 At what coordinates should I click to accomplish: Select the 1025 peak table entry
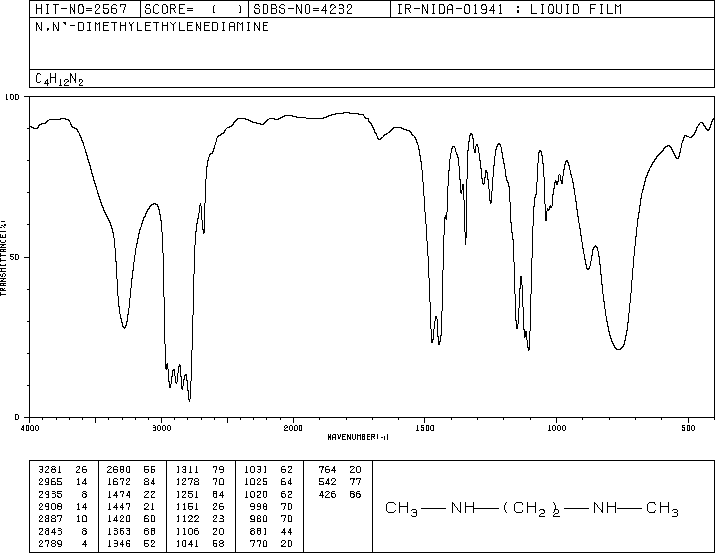point(256,482)
